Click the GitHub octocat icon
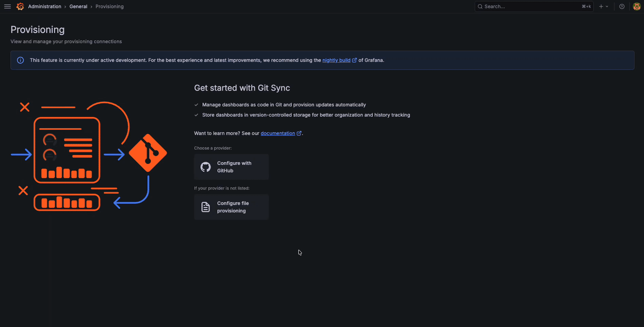Screen dimensions: 644x327 pos(206,167)
